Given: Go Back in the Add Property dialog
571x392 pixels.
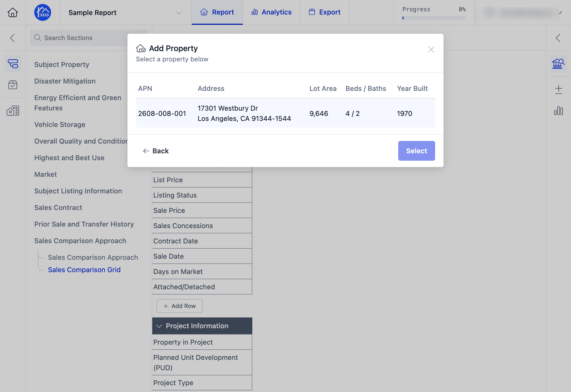Looking at the screenshot, I should click(x=156, y=151).
